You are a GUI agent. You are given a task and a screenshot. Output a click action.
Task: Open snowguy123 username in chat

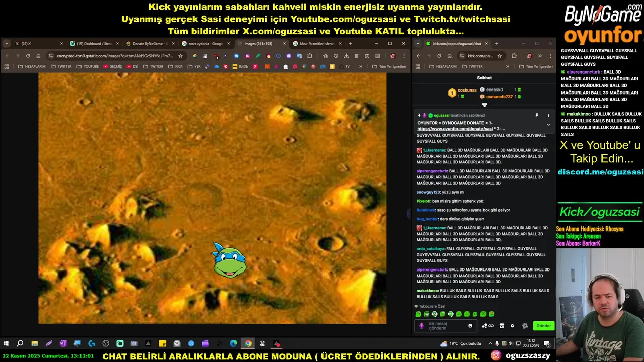428,192
